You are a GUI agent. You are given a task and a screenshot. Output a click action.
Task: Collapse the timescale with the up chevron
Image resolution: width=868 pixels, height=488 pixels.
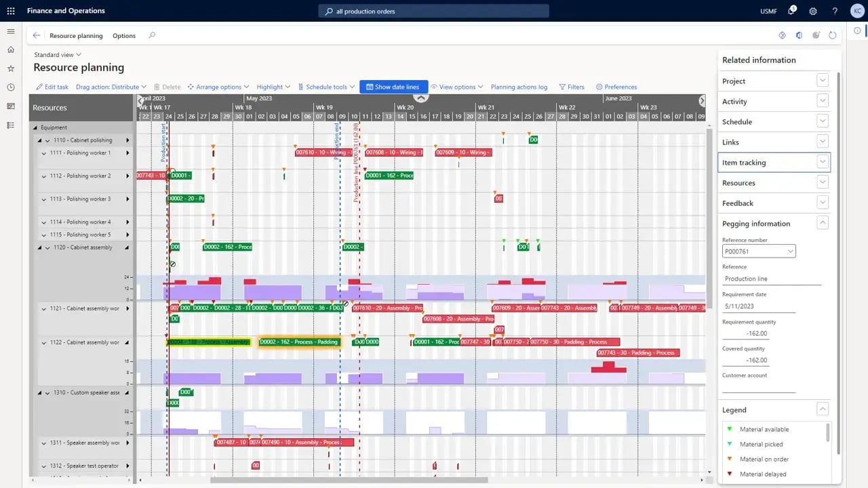click(421, 98)
